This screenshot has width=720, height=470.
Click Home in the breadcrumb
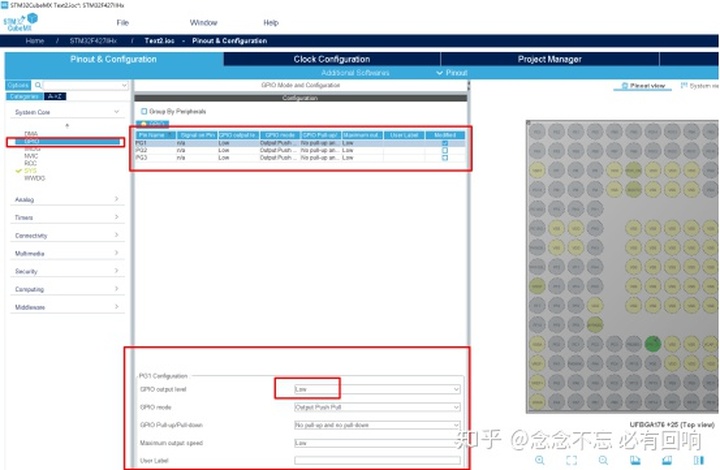pyautogui.click(x=35, y=41)
